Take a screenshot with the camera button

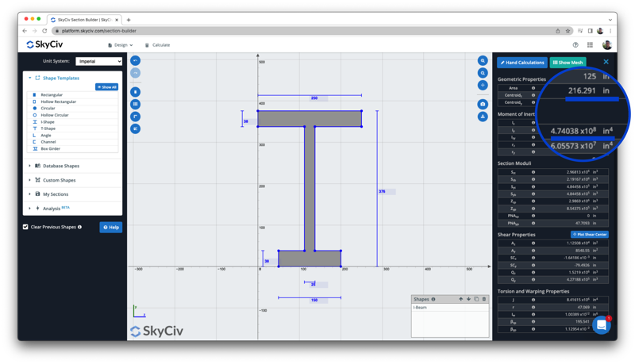483,104
